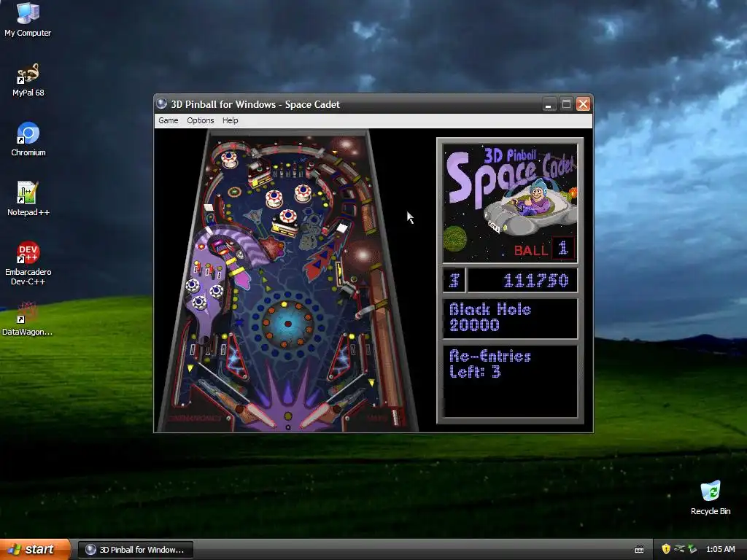Click the score value 111750
This screenshot has width=747, height=560.
[x=535, y=281]
